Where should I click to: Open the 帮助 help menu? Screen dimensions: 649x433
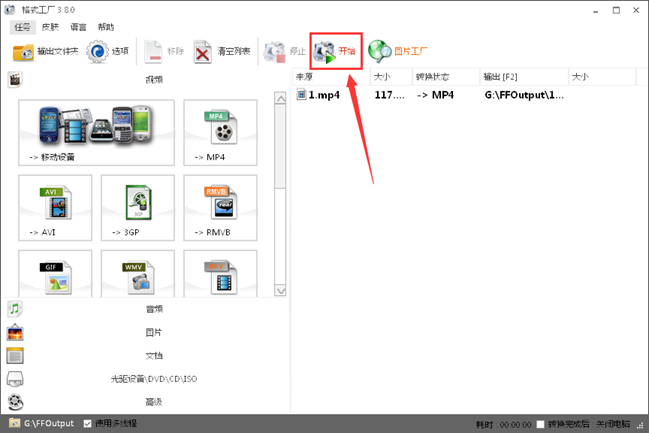(106, 27)
